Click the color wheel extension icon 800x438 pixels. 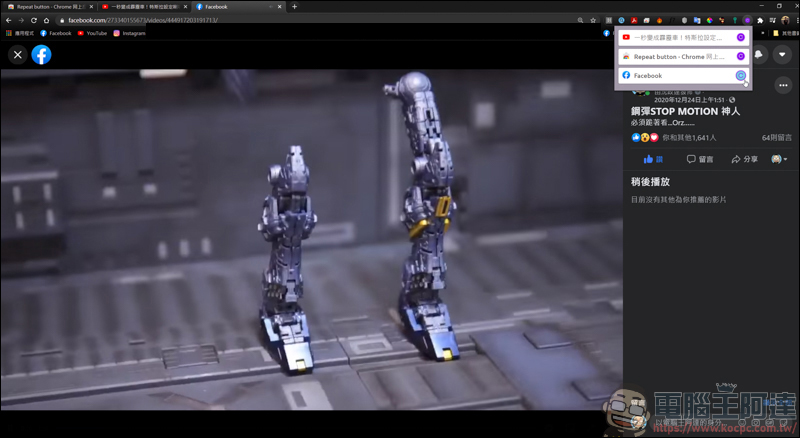[x=710, y=20]
